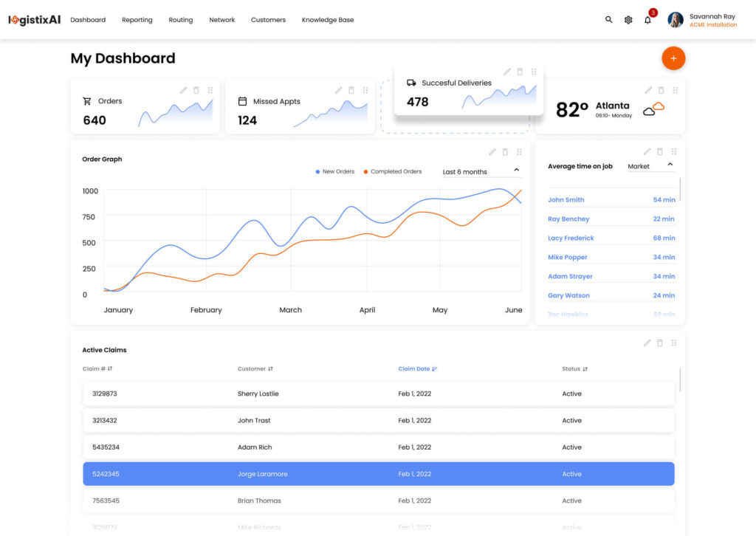
Task: Open Mike Popper's job time entry
Action: click(611, 257)
